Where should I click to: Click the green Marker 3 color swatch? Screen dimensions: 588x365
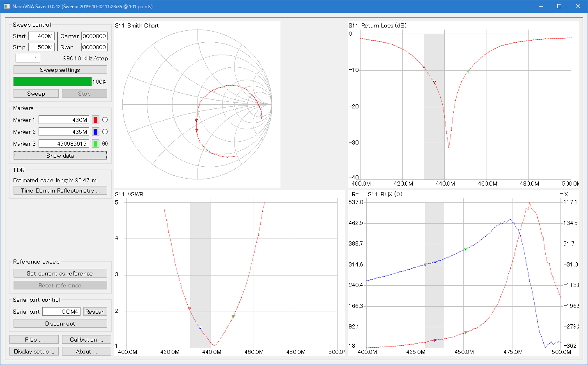click(96, 144)
